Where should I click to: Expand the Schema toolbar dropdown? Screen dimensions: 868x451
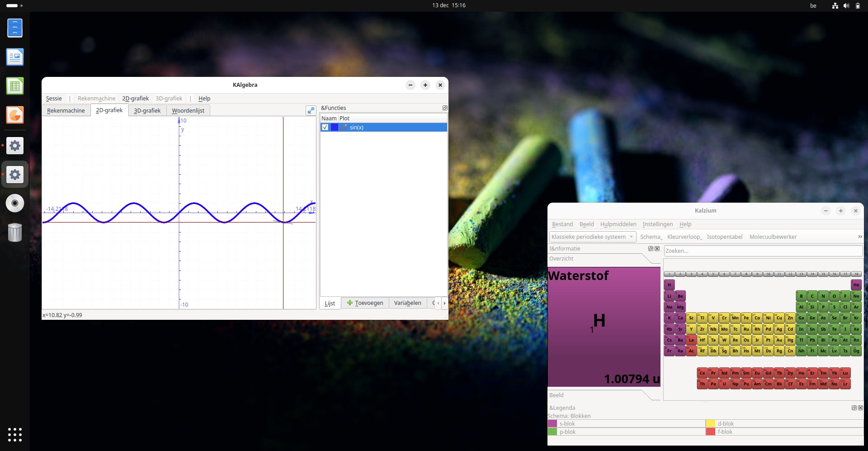point(651,237)
